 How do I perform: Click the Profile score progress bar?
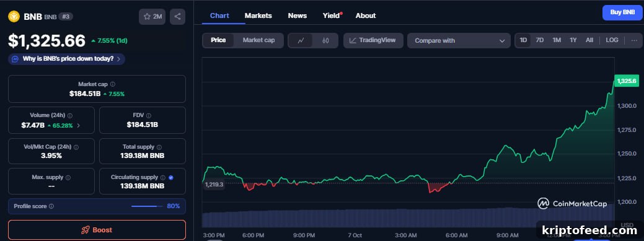(147, 206)
